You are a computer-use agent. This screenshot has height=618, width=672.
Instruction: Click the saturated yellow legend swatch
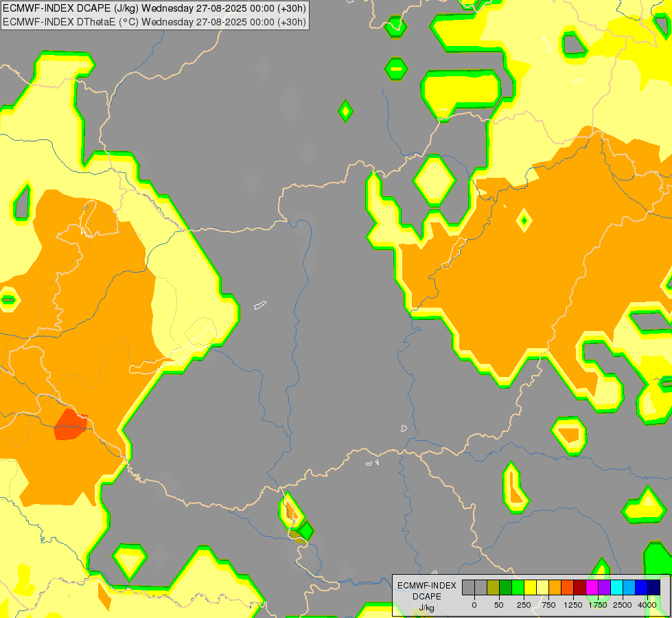pos(530,587)
